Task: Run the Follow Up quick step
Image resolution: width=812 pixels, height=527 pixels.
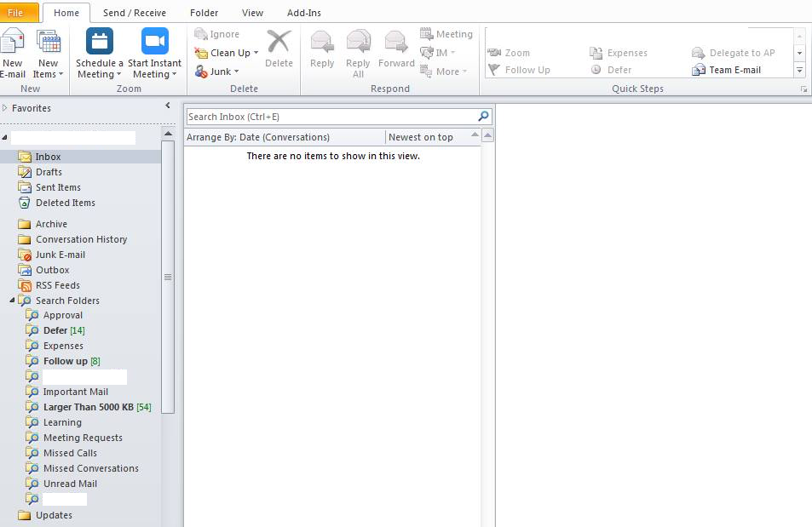Action: pyautogui.click(x=518, y=70)
